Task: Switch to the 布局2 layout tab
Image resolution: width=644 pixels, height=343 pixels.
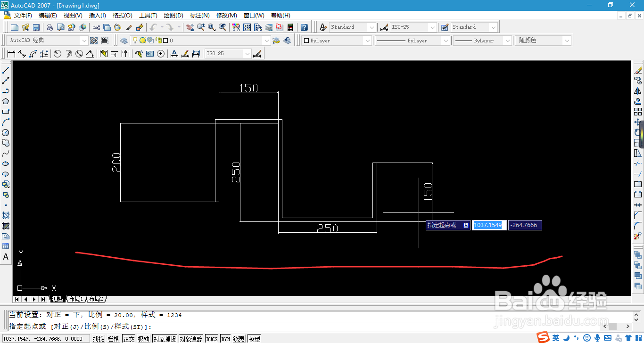Action: 96,299
